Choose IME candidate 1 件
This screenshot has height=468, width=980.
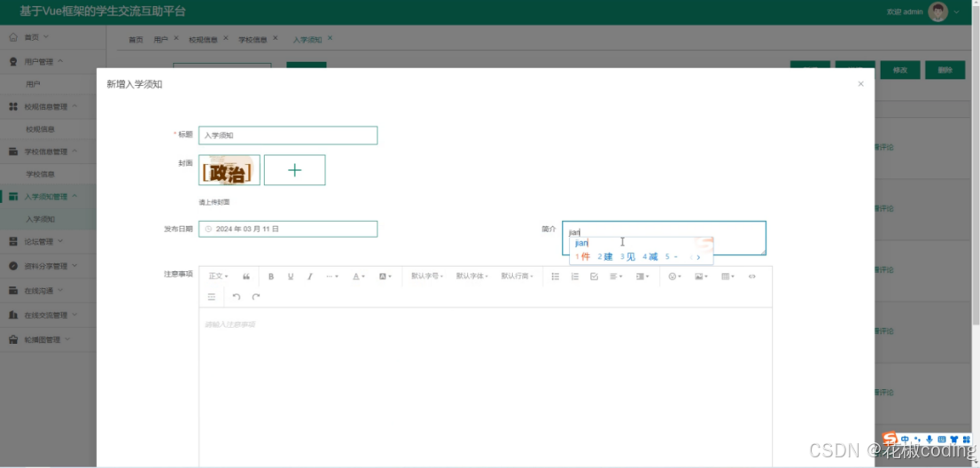(x=582, y=257)
